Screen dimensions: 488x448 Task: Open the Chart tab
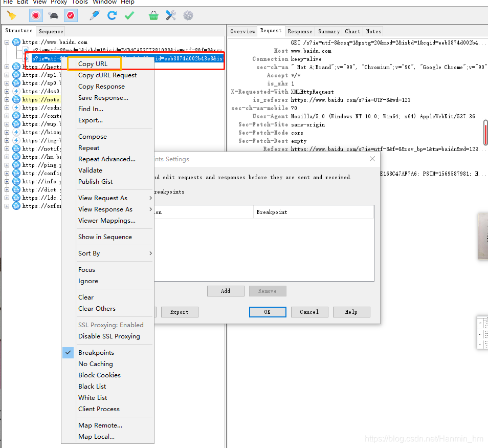tap(352, 31)
